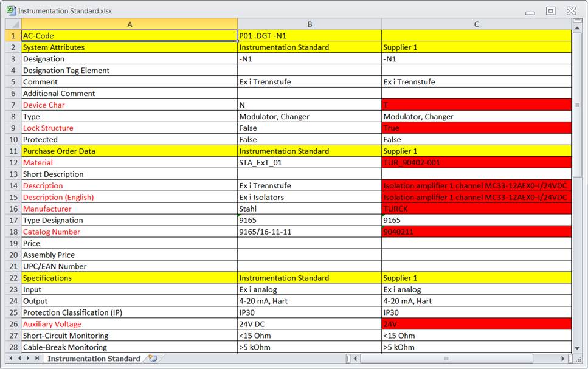Select the STA_ExT_01 material cell

pos(310,163)
